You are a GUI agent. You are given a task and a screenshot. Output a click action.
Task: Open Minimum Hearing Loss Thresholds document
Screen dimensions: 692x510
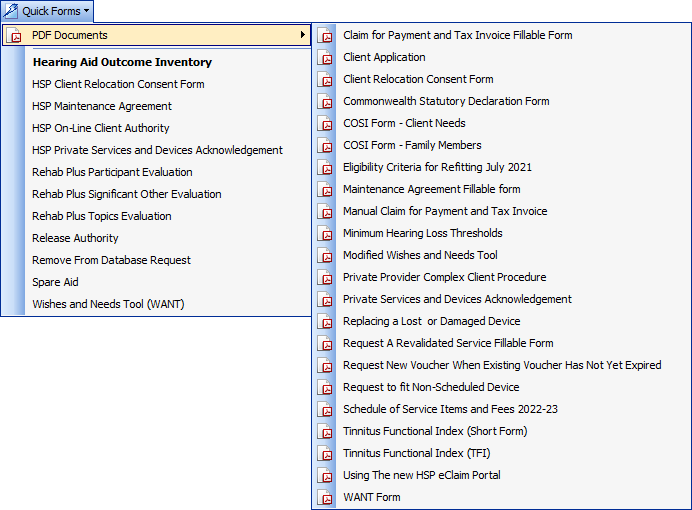pos(423,233)
